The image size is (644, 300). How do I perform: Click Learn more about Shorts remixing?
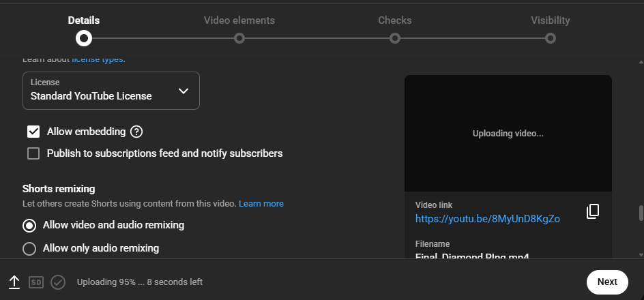point(261,204)
